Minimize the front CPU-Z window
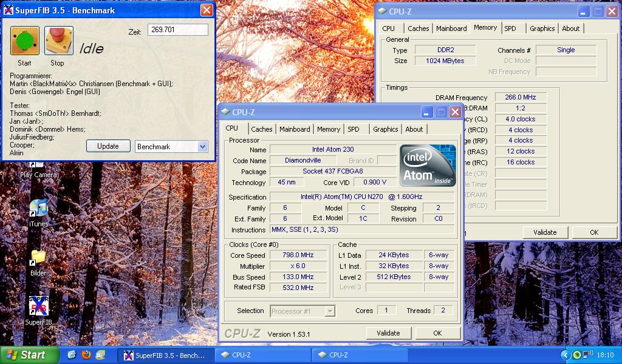This screenshot has width=622, height=364. [426, 112]
